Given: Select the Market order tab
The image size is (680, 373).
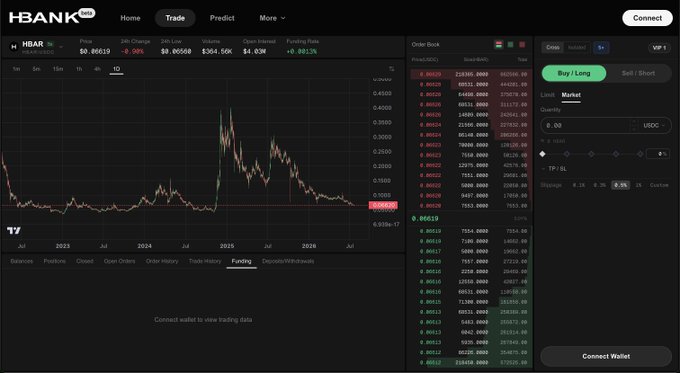Looking at the screenshot, I should click(x=571, y=95).
